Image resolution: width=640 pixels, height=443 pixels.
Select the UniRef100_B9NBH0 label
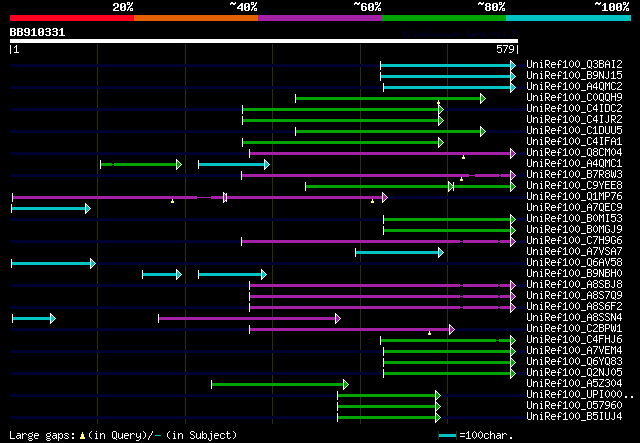point(574,274)
